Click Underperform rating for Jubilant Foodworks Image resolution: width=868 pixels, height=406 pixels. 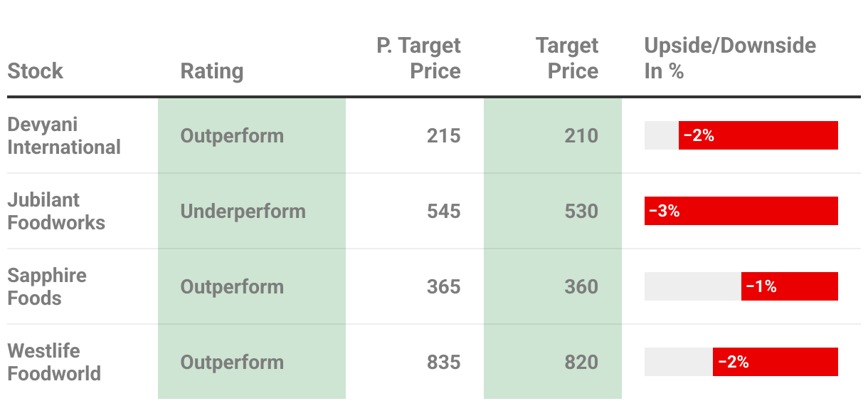(x=243, y=212)
